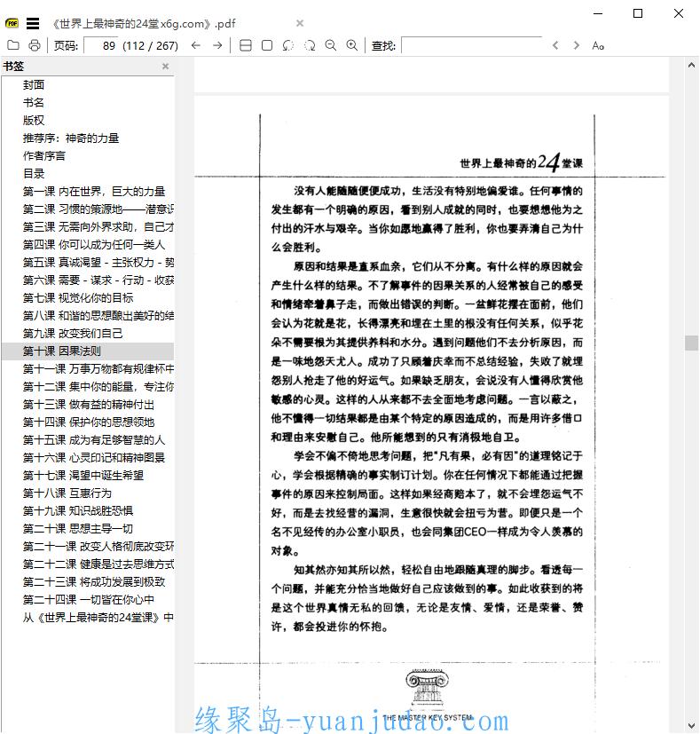Find next match arrow
Image resolution: width=700 pixels, height=734 pixels.
pyautogui.click(x=577, y=45)
